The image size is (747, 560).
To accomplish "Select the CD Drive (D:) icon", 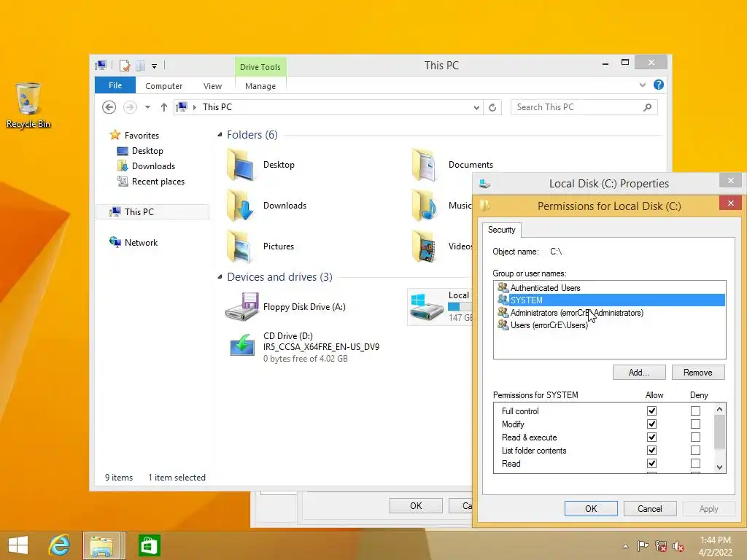I will (242, 345).
